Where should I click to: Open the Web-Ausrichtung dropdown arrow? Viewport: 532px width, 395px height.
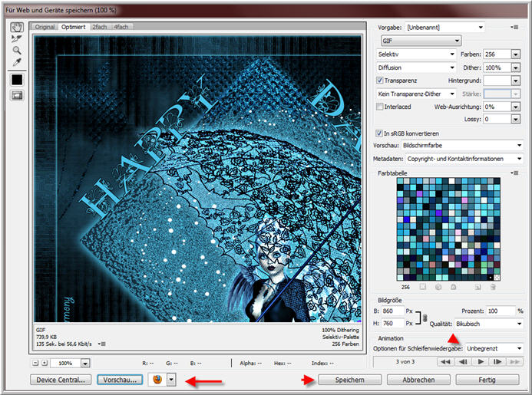pos(516,107)
